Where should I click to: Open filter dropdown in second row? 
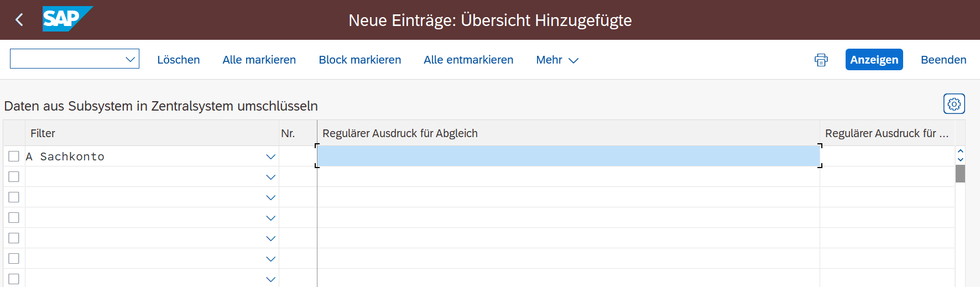(x=270, y=177)
